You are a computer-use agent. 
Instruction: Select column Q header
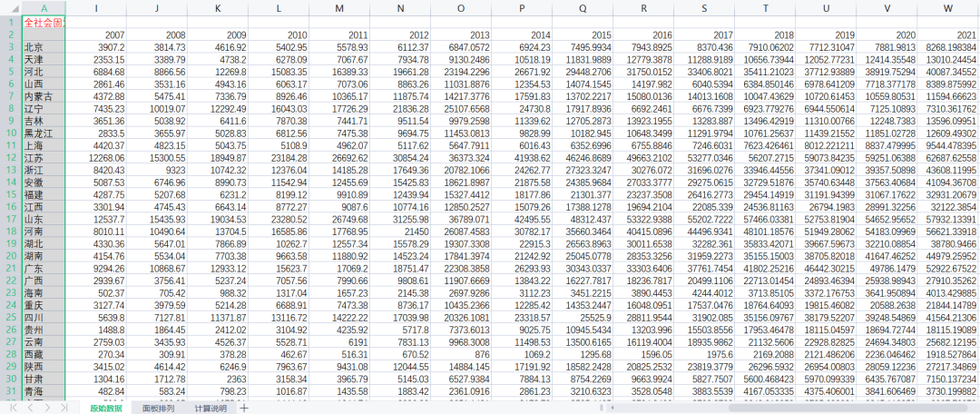tap(583, 7)
